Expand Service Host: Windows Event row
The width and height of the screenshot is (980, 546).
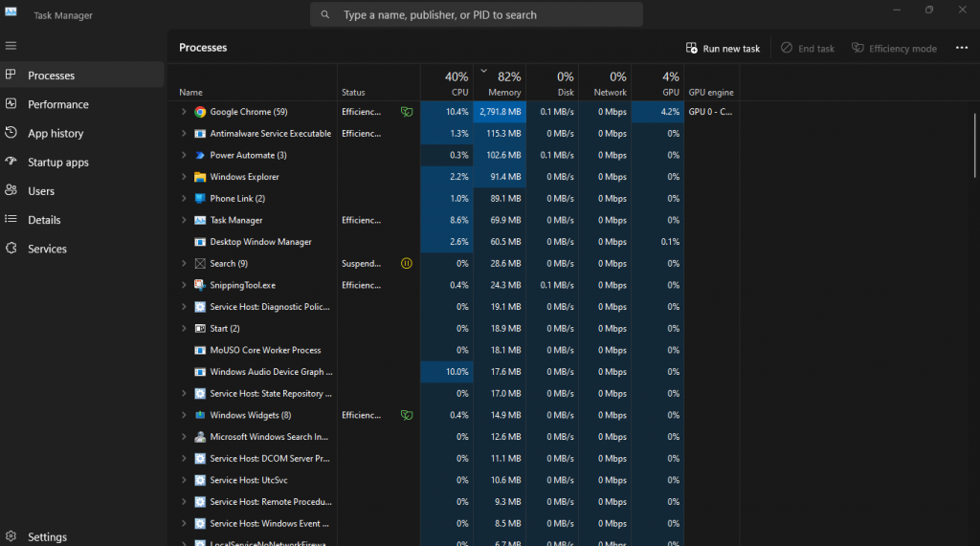pyautogui.click(x=184, y=523)
